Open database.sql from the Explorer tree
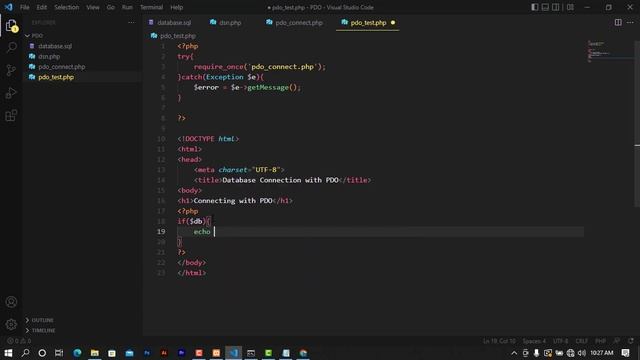Screen dimensions: 640x360 point(55,46)
